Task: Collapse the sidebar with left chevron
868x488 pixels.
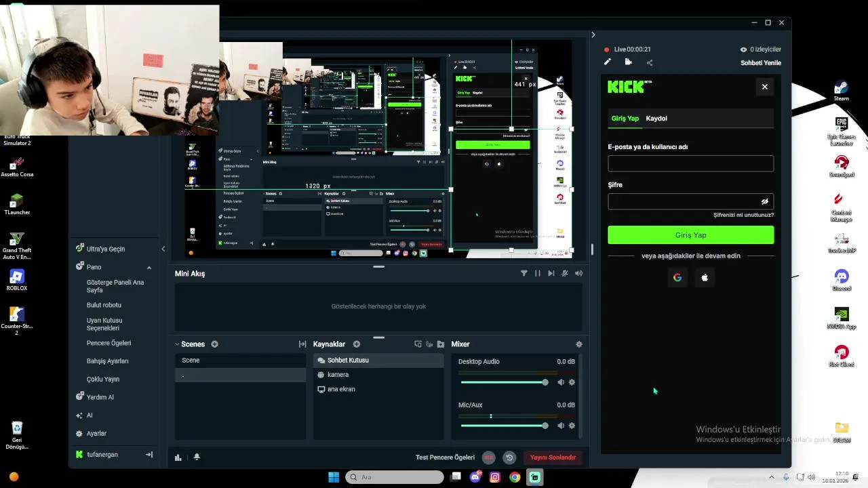Action: point(163,249)
